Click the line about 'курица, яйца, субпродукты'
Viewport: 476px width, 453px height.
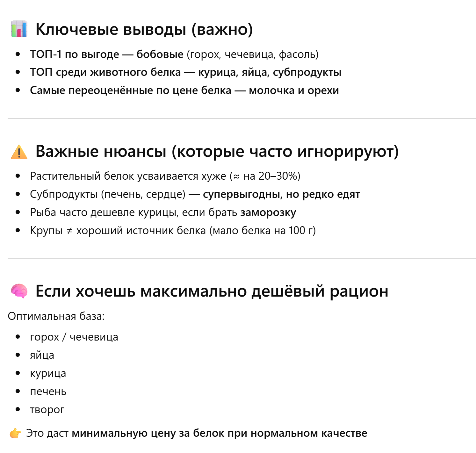pyautogui.click(x=186, y=72)
